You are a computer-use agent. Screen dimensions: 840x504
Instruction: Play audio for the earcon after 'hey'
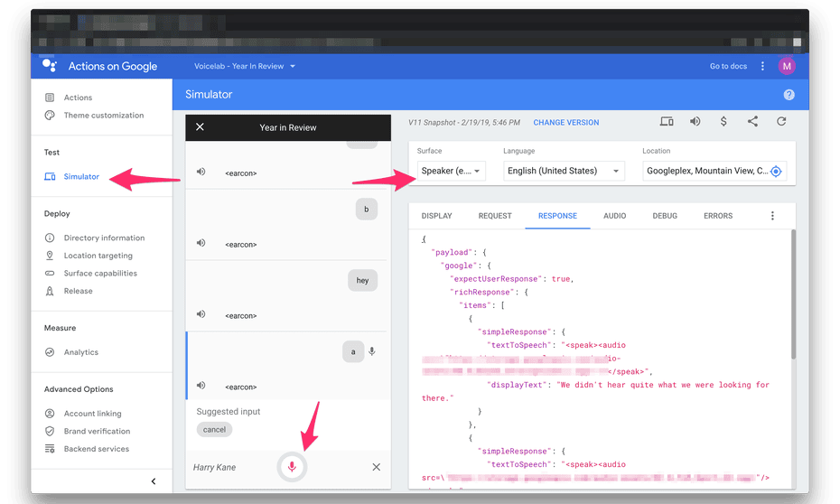201,314
